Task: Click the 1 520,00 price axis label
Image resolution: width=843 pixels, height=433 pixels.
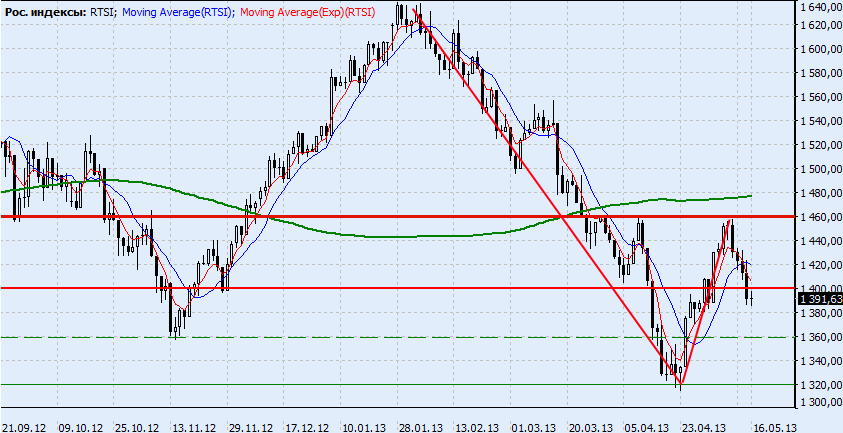Action: click(821, 145)
